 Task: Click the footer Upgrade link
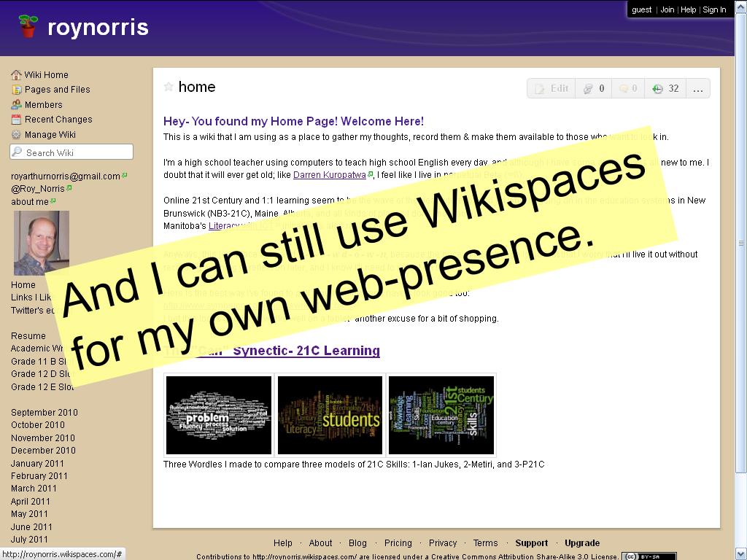581,542
